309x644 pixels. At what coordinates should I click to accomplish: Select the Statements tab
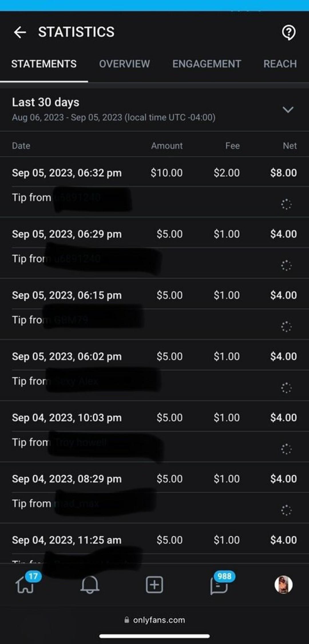point(44,64)
